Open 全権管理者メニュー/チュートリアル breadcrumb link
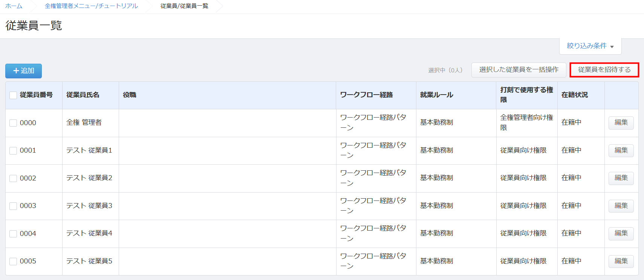 tap(91, 6)
